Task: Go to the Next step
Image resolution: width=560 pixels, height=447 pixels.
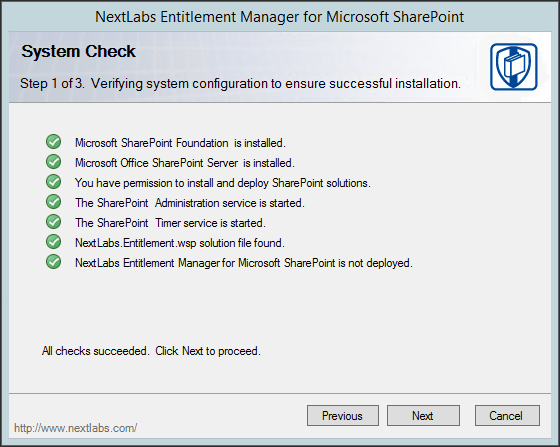Action: tap(423, 416)
